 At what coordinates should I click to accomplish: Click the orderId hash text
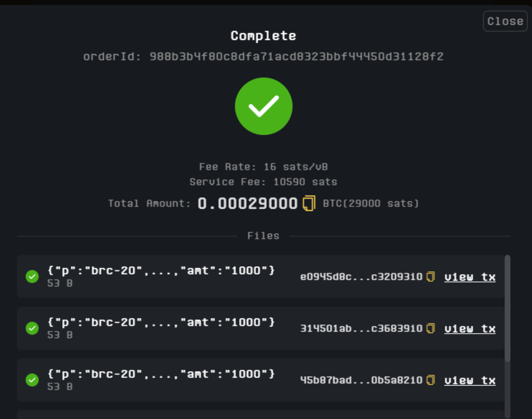(296, 57)
